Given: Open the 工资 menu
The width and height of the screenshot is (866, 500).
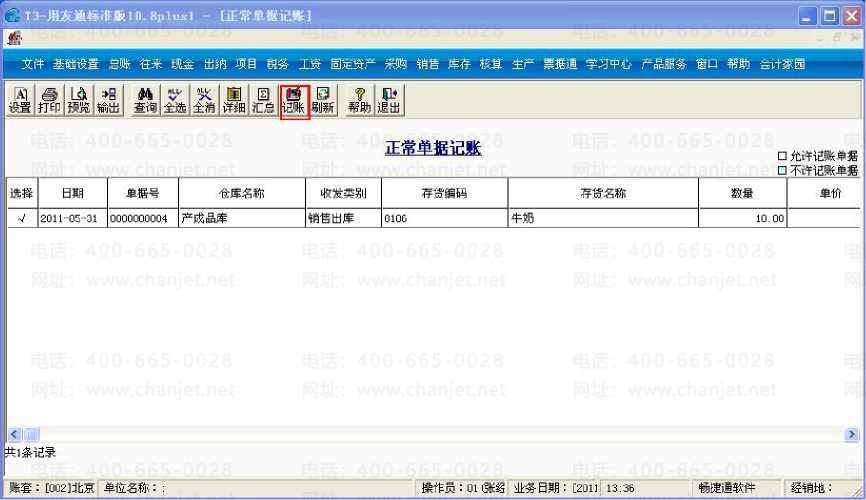Looking at the screenshot, I should (x=309, y=64).
